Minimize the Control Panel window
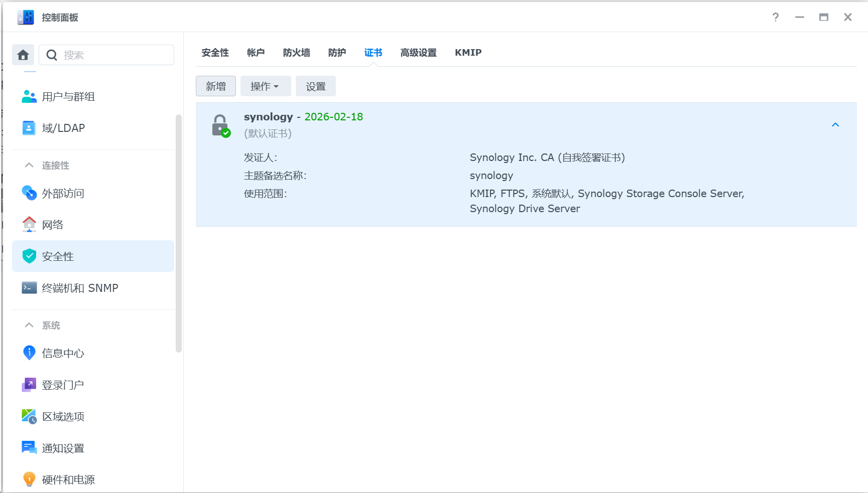This screenshot has height=493, width=868. point(800,18)
